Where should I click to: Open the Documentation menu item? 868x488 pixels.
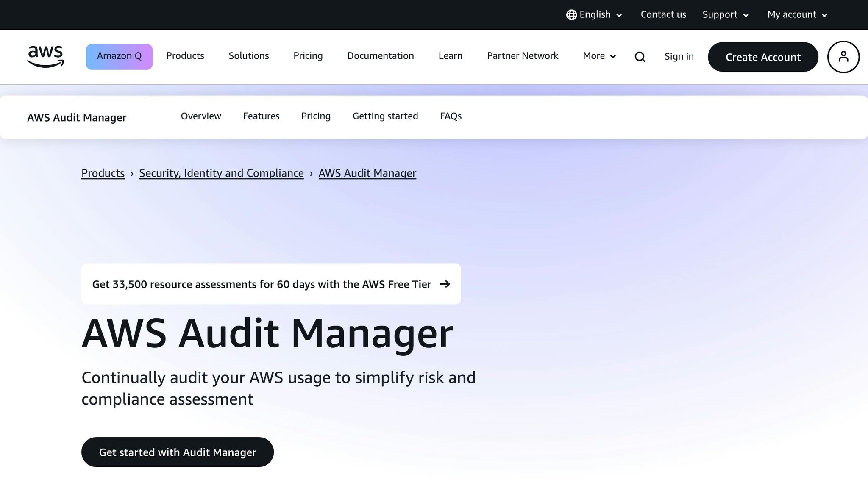381,56
